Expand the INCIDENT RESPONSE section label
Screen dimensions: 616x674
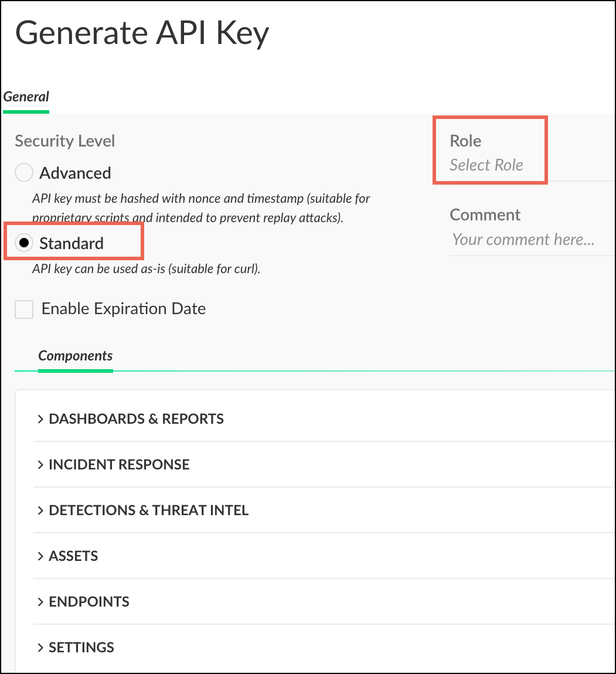[x=119, y=465]
